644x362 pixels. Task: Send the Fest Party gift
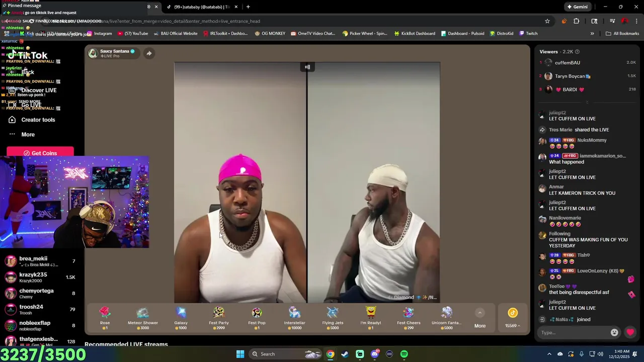pos(219,318)
